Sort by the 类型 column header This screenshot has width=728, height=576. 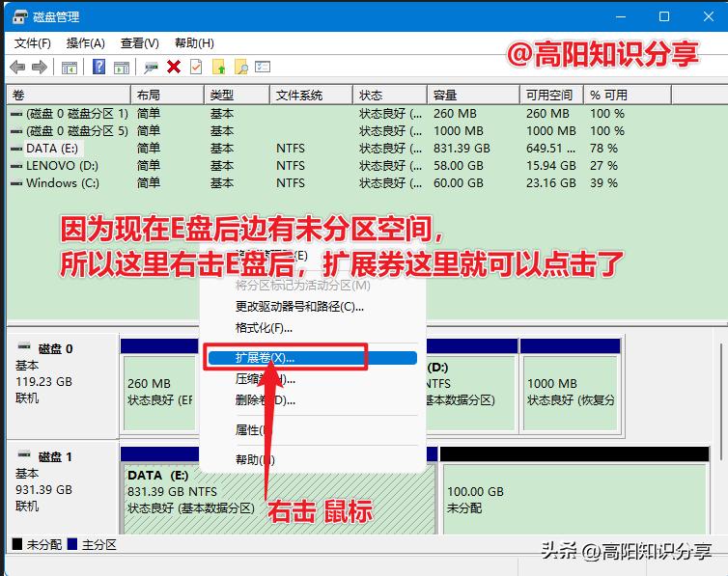(x=237, y=96)
